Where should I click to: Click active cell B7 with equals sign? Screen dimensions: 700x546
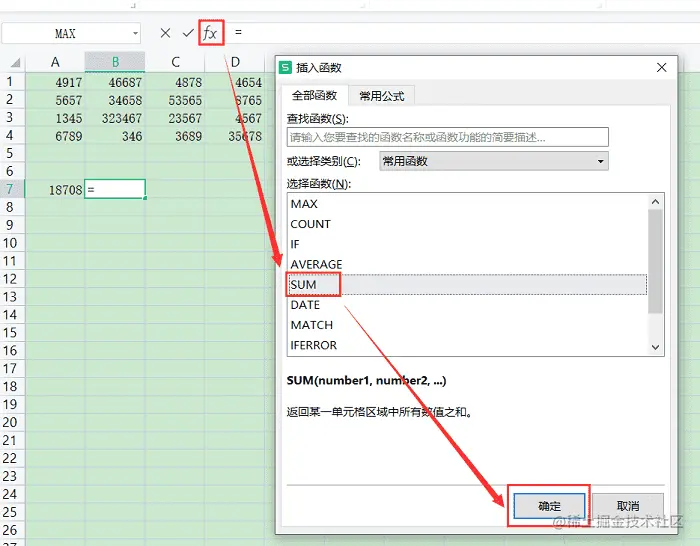click(115, 189)
